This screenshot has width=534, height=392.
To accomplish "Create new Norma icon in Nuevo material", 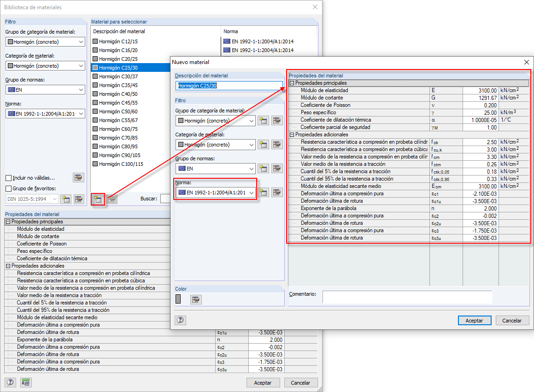I will pyautogui.click(x=263, y=193).
